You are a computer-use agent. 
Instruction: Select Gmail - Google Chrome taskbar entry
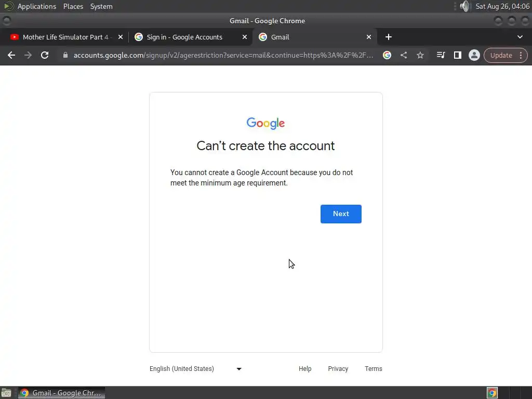(x=61, y=393)
